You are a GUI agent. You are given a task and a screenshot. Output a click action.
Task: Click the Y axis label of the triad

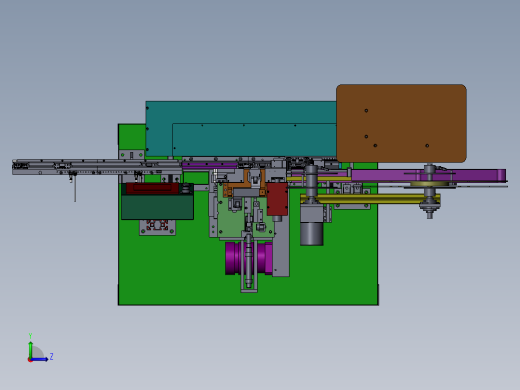pos(30,336)
